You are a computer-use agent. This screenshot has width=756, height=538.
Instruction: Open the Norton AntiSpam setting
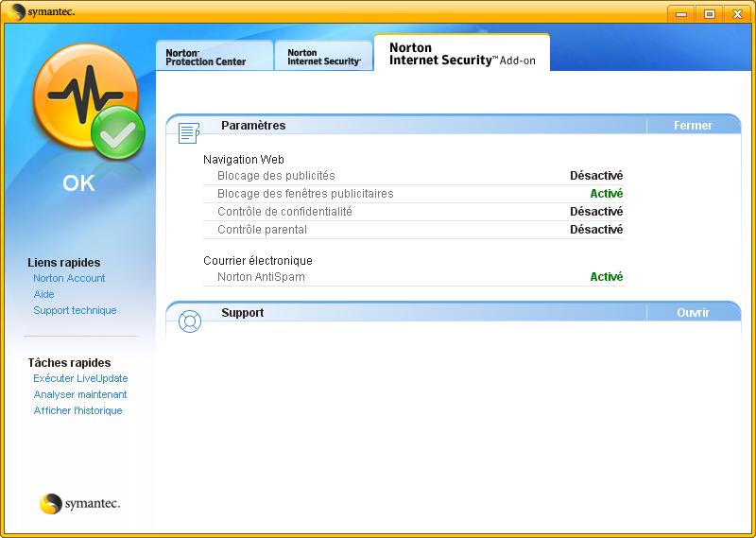tap(261, 277)
